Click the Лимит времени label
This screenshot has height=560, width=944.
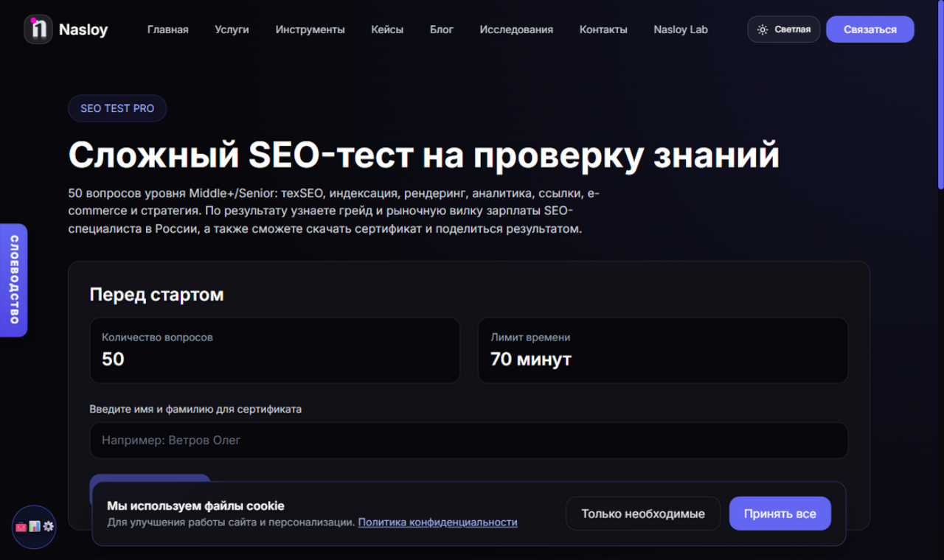pos(530,337)
